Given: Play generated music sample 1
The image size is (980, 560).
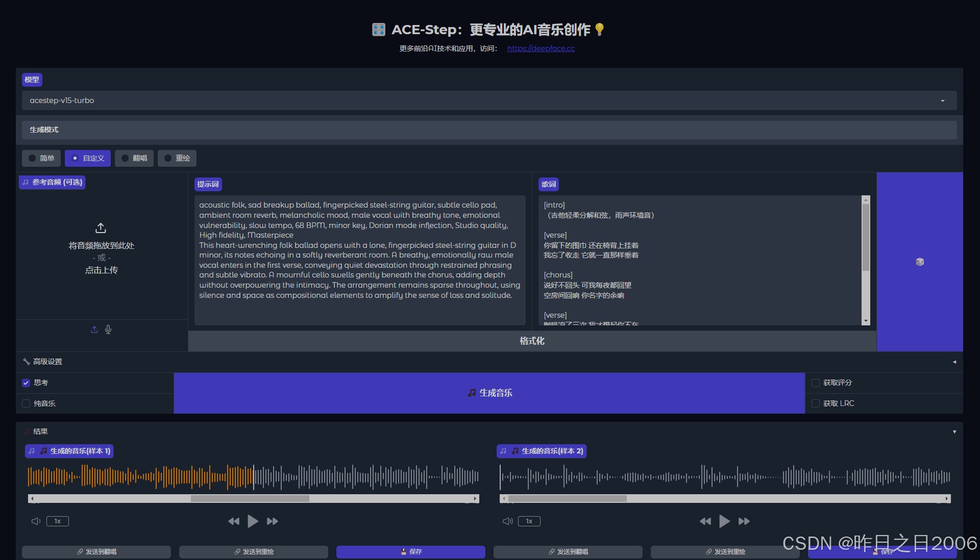Looking at the screenshot, I should click(x=253, y=521).
